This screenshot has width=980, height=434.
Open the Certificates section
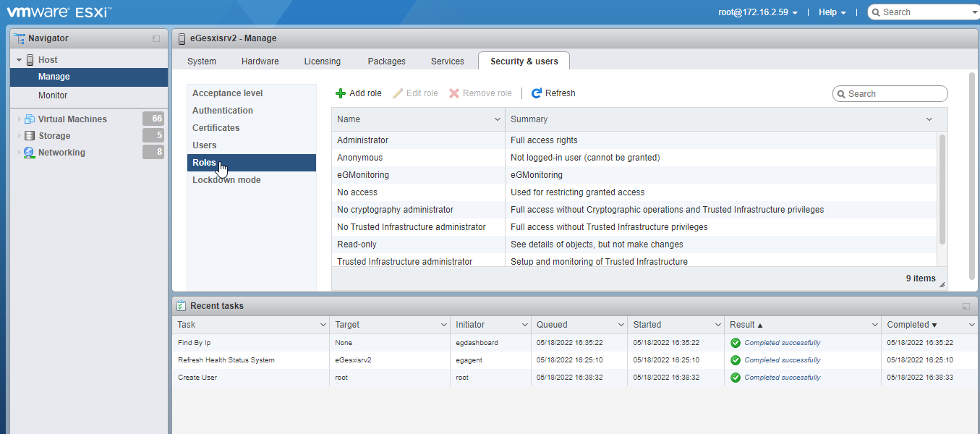(x=252, y=128)
